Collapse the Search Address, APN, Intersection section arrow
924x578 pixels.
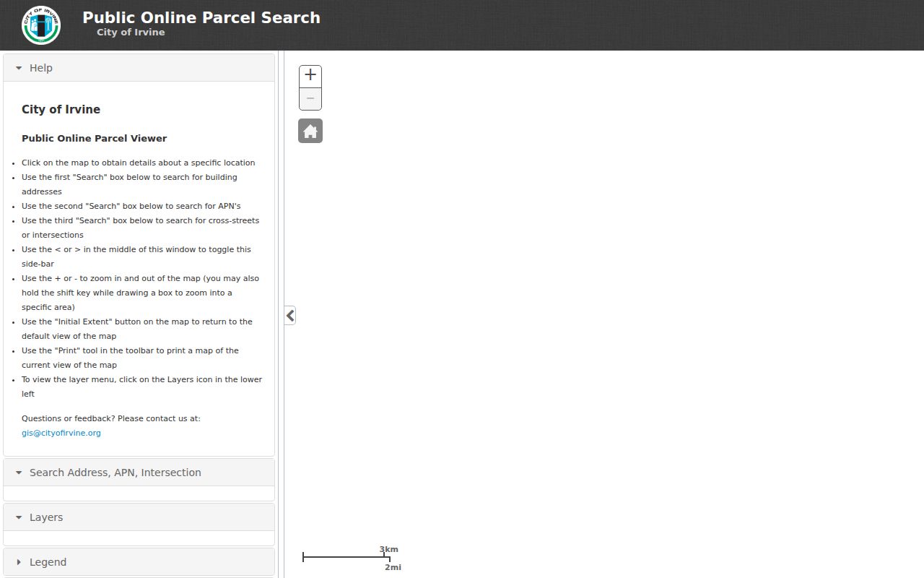click(x=19, y=473)
